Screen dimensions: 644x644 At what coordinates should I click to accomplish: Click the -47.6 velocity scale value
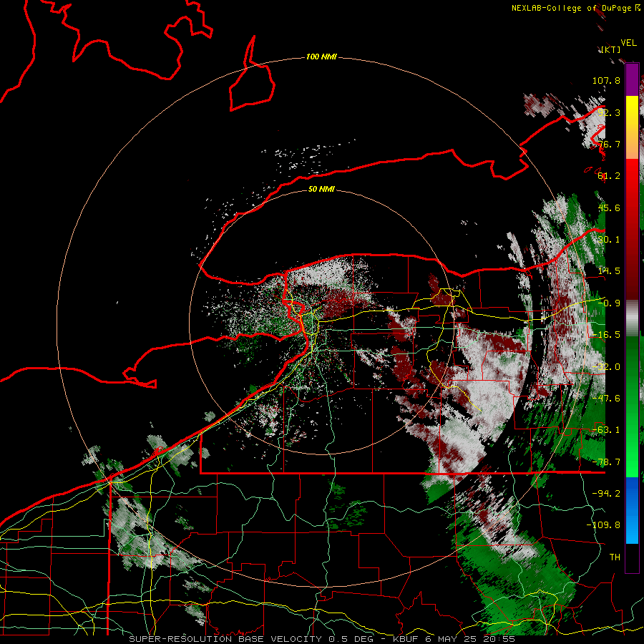coord(606,399)
